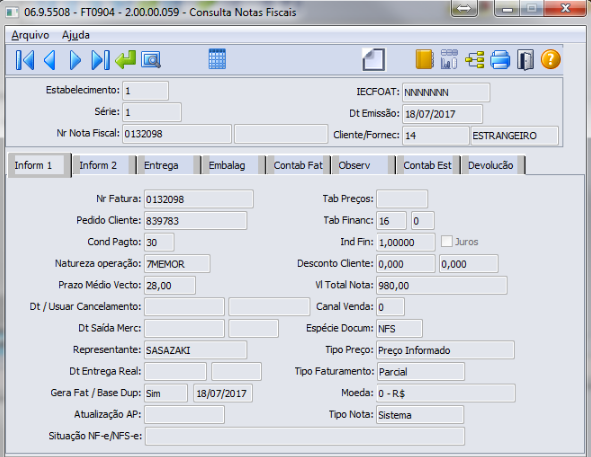Click the Base Dup date field
This screenshot has height=457, width=591.
223,393
